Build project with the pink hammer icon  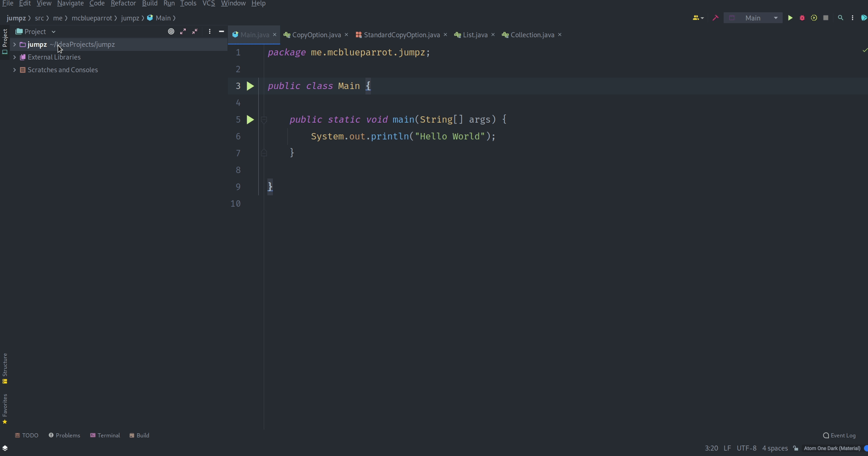[x=715, y=18]
